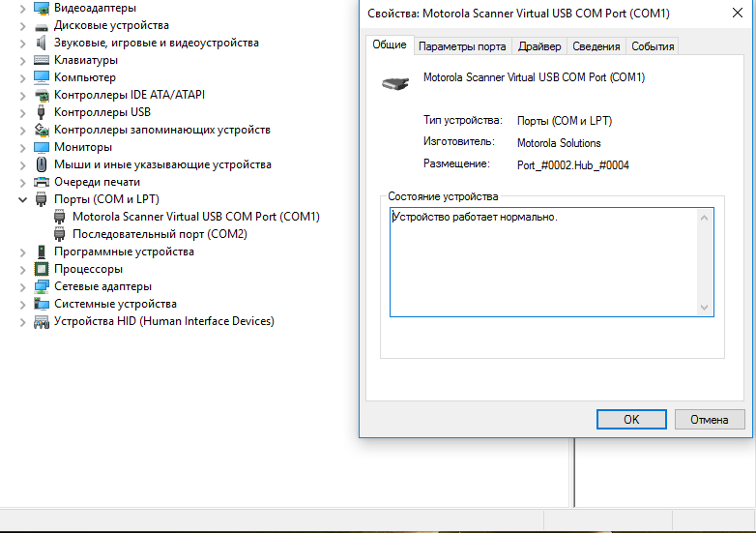Select the Звуковые, игровые и видеоустройства row
756x533 pixels.
click(157, 43)
